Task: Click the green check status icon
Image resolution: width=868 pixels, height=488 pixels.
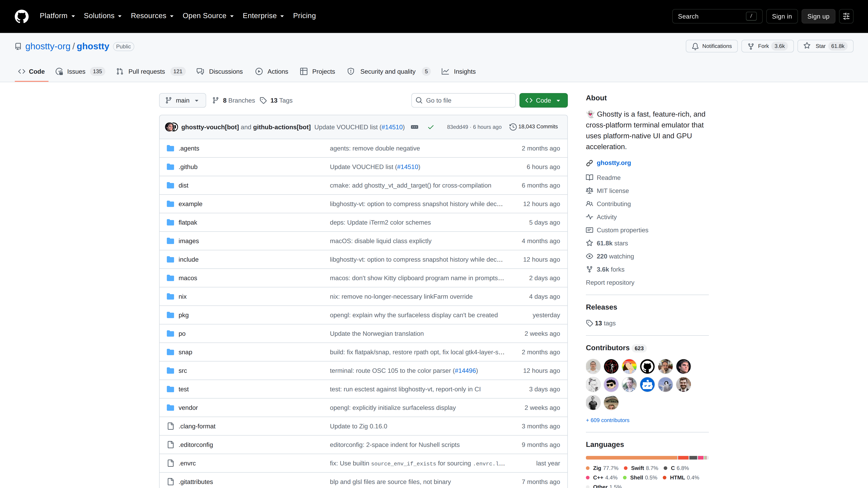Action: 431,127
